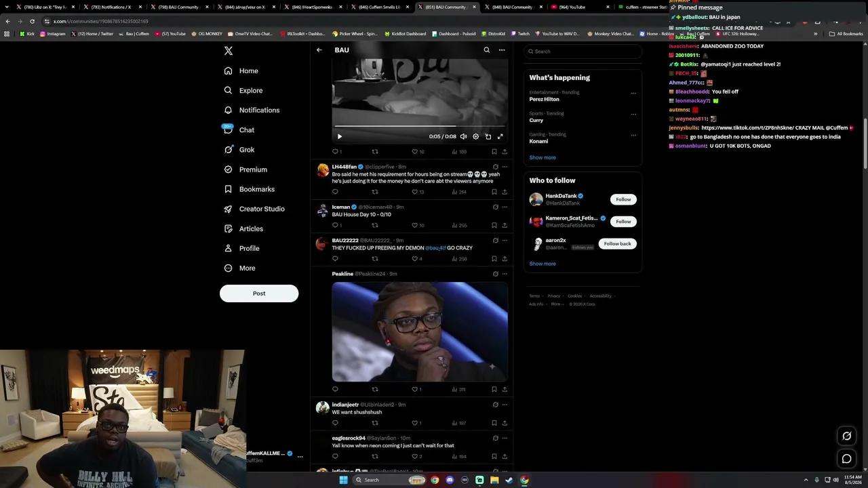The width and height of the screenshot is (868, 488).
Task: Open the TikTok link in chat
Action: 748,127
